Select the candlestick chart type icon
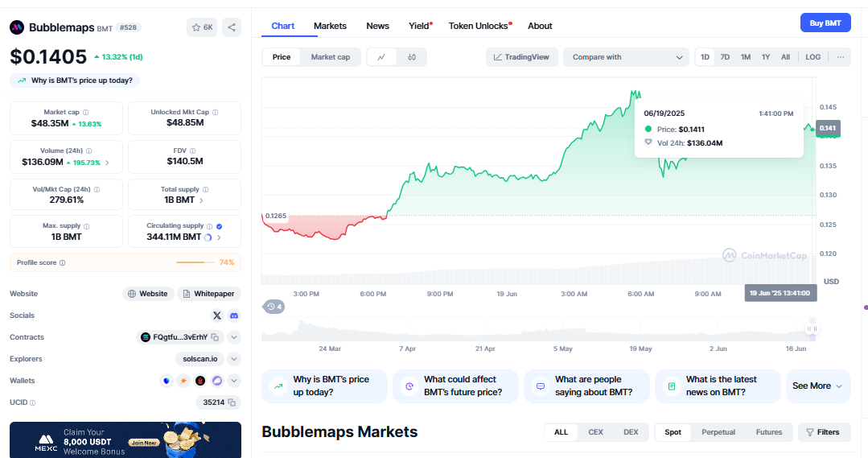Image resolution: width=868 pixels, height=458 pixels. (412, 57)
